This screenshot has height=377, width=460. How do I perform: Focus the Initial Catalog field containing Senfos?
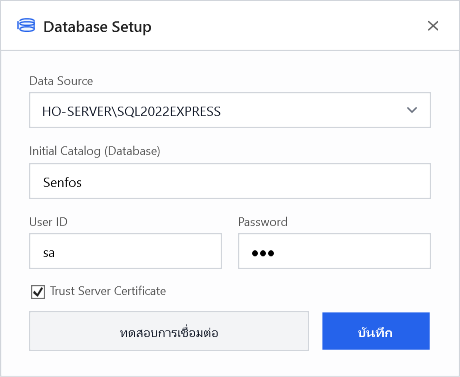click(x=230, y=181)
